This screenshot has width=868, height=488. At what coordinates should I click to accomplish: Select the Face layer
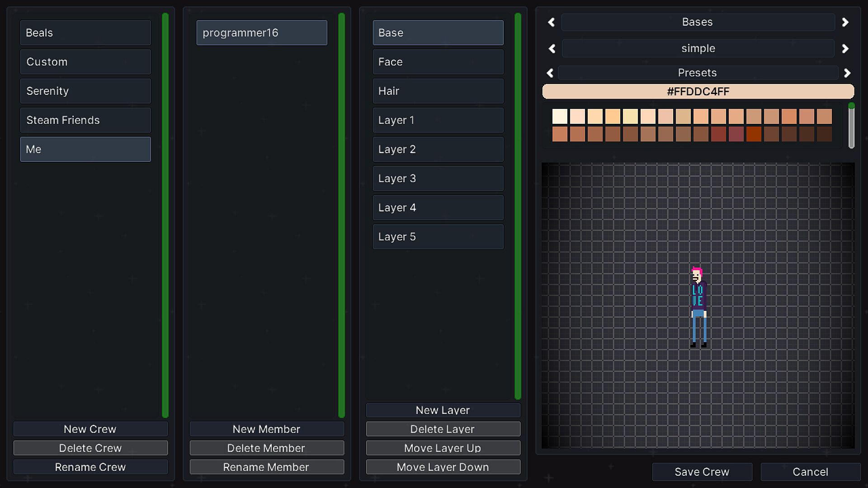pyautogui.click(x=438, y=62)
